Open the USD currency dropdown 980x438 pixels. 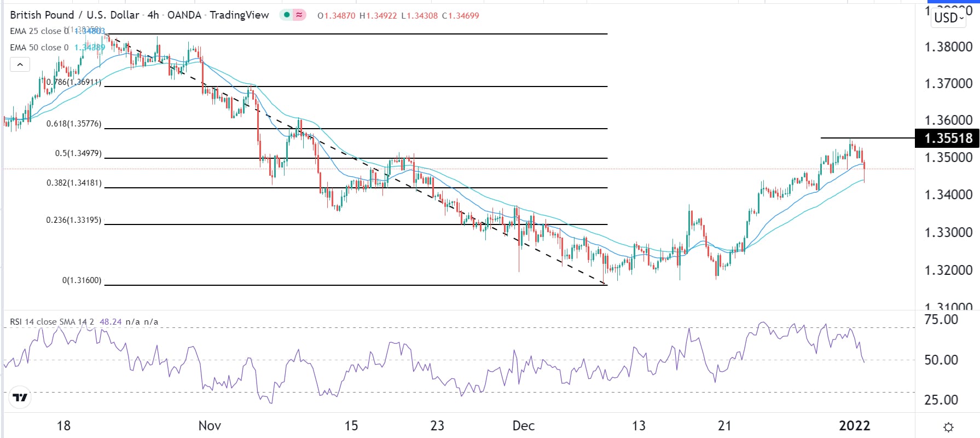(x=949, y=18)
